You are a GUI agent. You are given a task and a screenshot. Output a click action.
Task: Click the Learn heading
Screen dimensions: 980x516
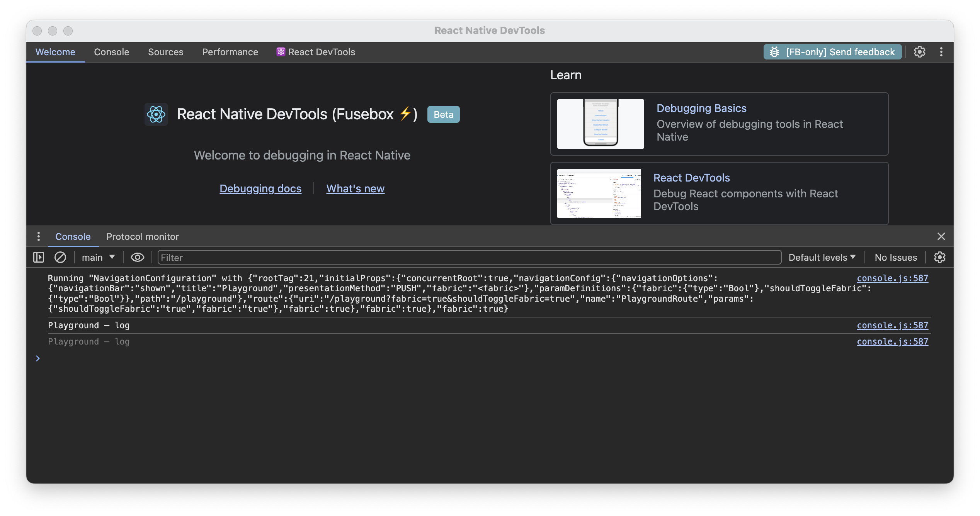(565, 75)
